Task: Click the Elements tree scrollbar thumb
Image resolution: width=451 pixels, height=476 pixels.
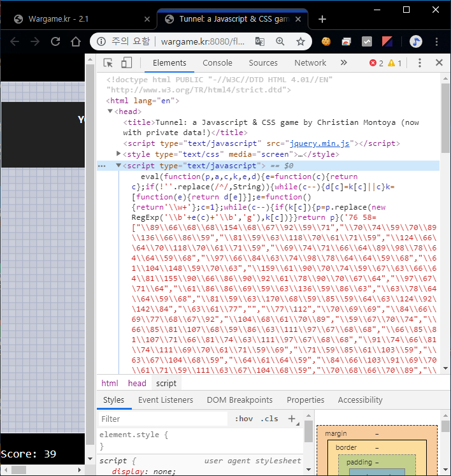Action: (445, 118)
